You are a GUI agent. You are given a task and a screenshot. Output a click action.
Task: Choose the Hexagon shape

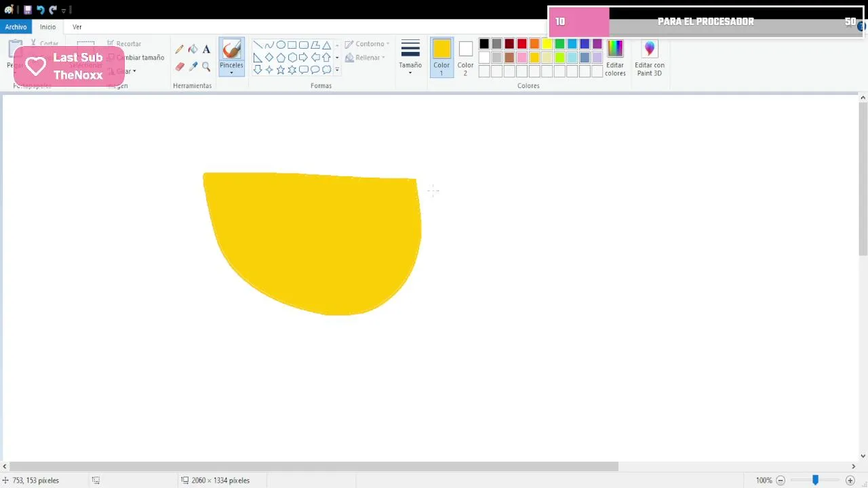pos(292,58)
